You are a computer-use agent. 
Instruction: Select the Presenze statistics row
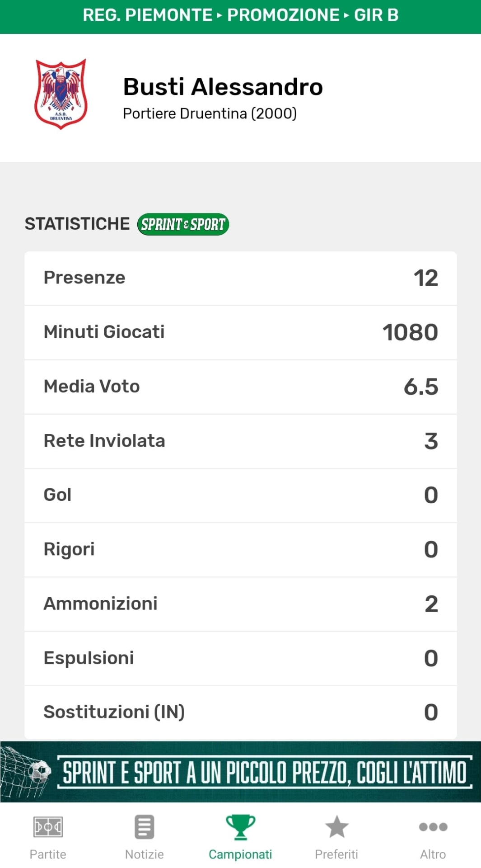point(240,278)
